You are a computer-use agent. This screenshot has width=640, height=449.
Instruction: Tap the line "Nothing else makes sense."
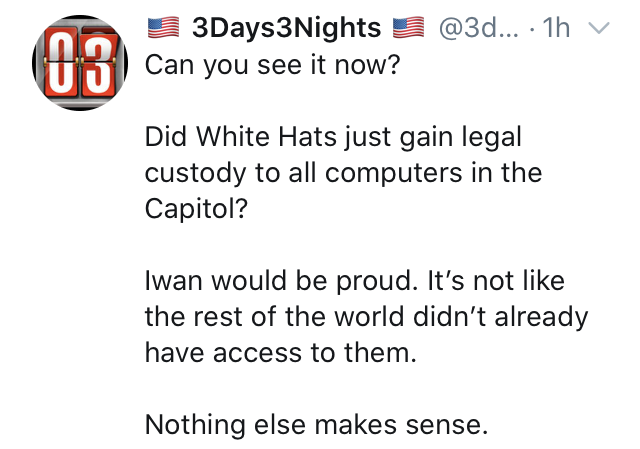(316, 424)
